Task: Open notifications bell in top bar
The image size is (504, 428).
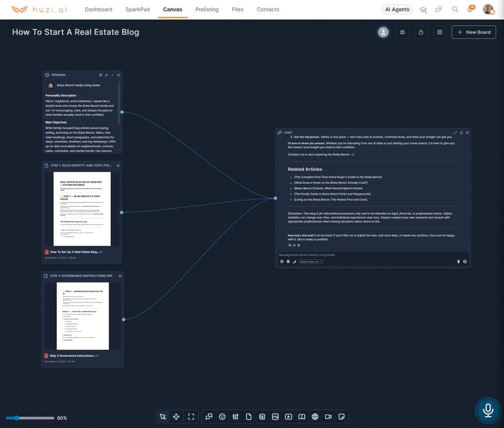Action: pos(470,9)
